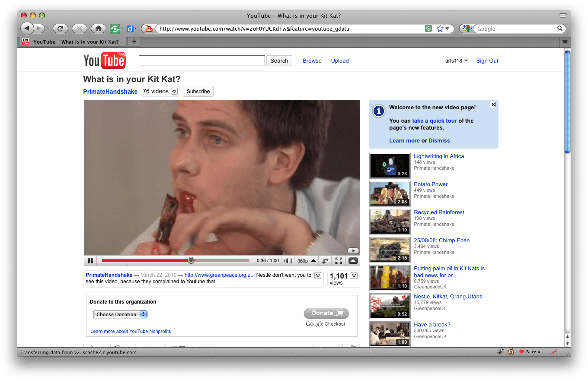Click the YouTube favicon in the address bar
Viewport: 588px width, 380px height.
click(x=149, y=28)
